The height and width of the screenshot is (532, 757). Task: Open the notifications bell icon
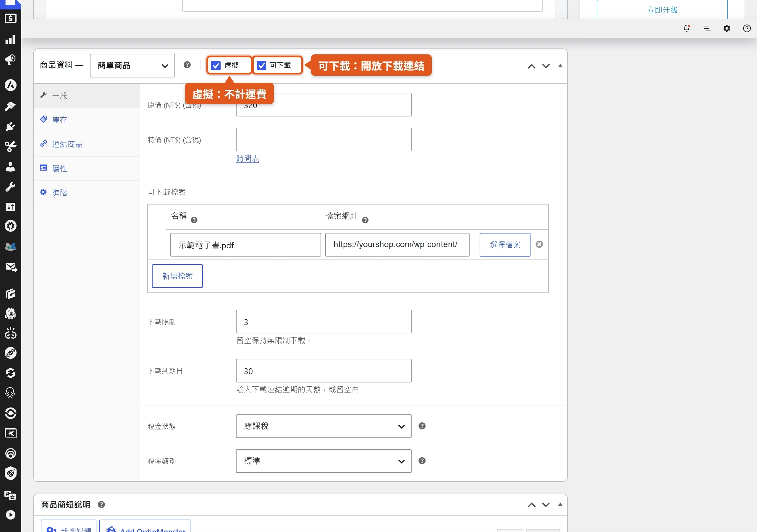tap(686, 28)
